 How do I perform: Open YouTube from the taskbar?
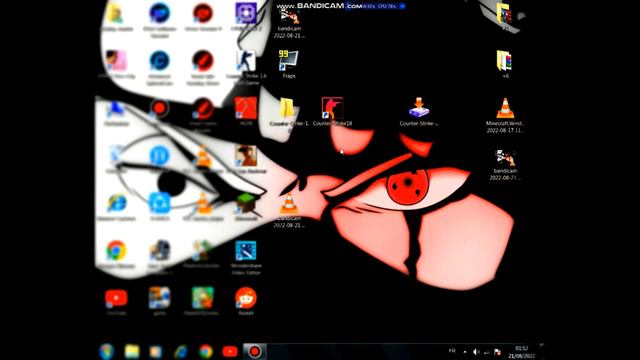(230, 351)
